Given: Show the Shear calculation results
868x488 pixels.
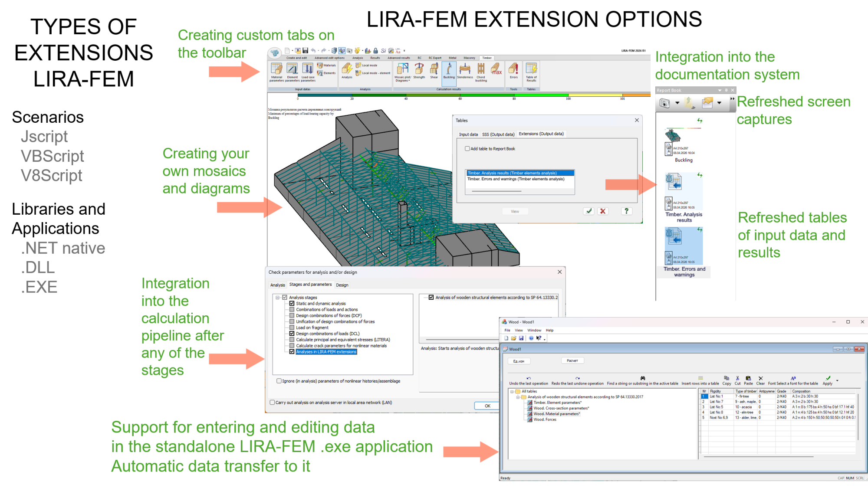Looking at the screenshot, I should click(434, 71).
